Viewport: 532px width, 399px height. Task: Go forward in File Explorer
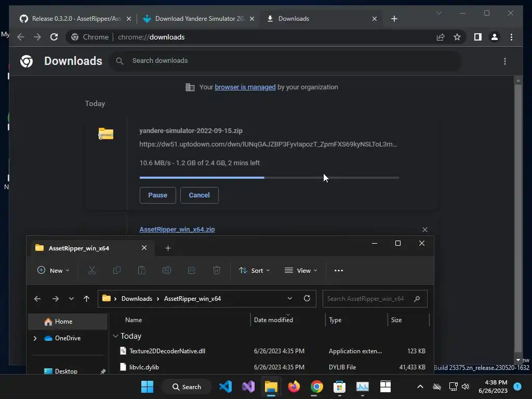55,299
